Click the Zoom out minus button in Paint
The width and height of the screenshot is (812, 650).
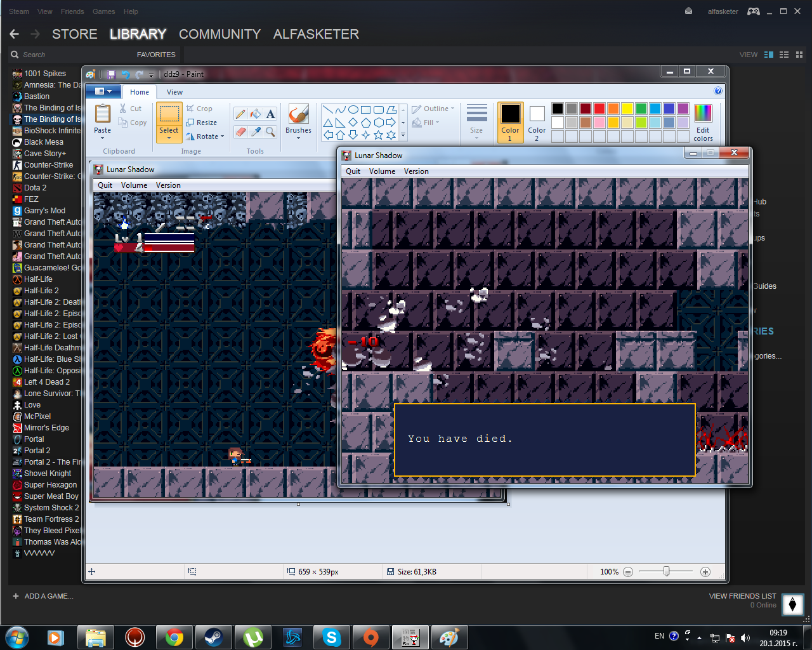click(x=628, y=572)
